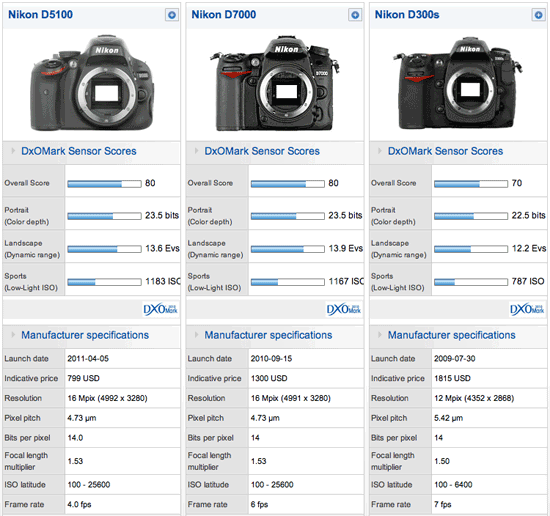Select the 1300 USD price value

(x=269, y=378)
